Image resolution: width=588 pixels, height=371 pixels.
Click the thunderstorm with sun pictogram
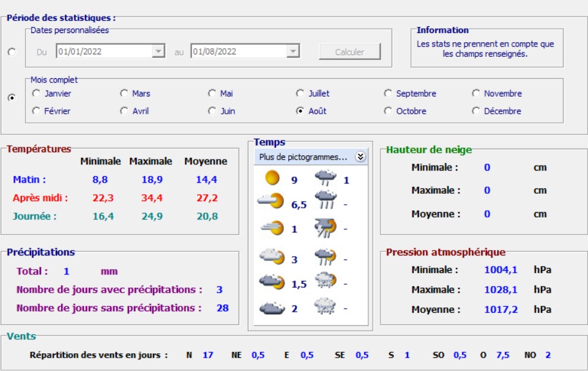325,228
